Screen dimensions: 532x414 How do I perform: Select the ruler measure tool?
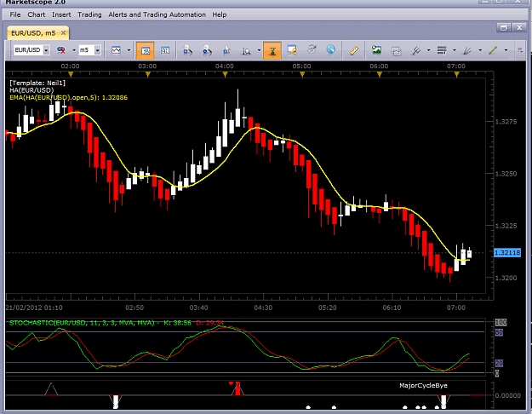353,50
